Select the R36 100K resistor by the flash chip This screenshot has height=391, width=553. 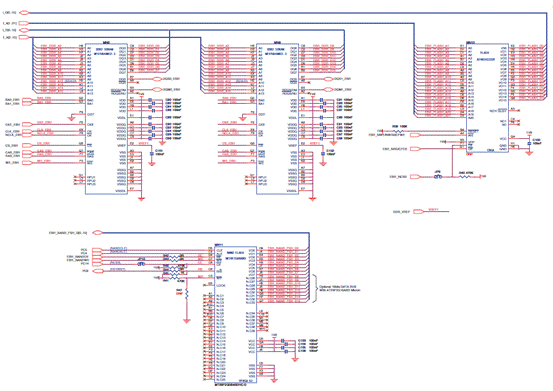(398, 131)
